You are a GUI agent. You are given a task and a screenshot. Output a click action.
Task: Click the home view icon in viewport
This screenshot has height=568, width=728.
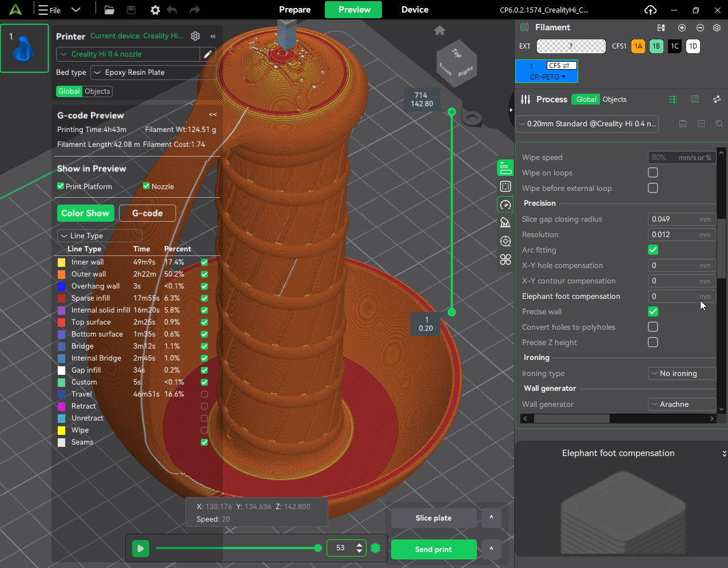click(439, 30)
